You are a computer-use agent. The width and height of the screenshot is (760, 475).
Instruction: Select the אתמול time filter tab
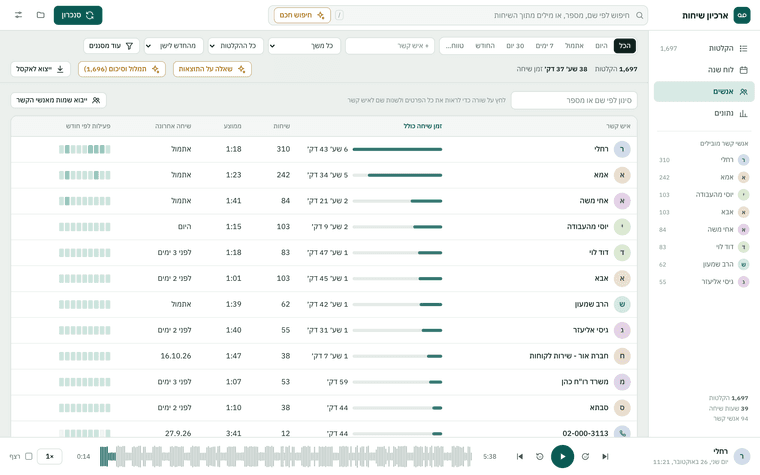coord(574,46)
